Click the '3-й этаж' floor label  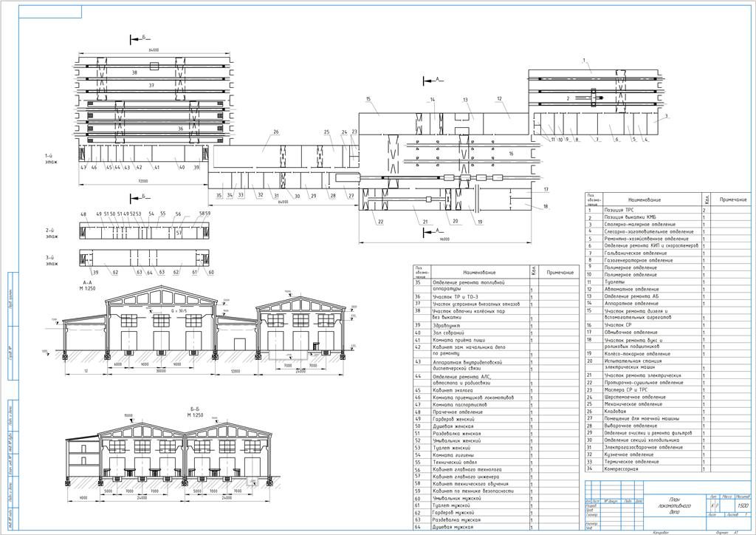(x=52, y=261)
